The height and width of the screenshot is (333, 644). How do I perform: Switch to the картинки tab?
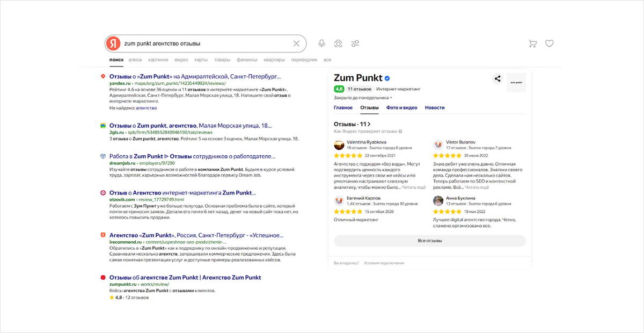click(158, 60)
